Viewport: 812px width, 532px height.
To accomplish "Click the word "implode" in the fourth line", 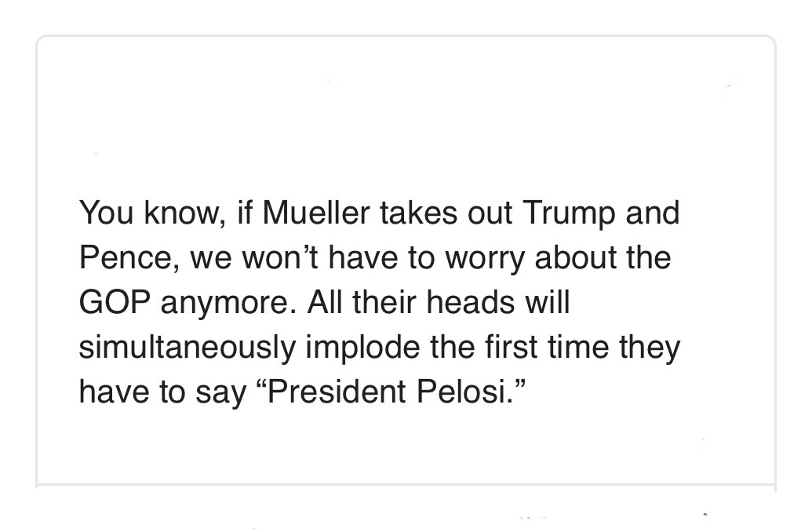I will (362, 348).
